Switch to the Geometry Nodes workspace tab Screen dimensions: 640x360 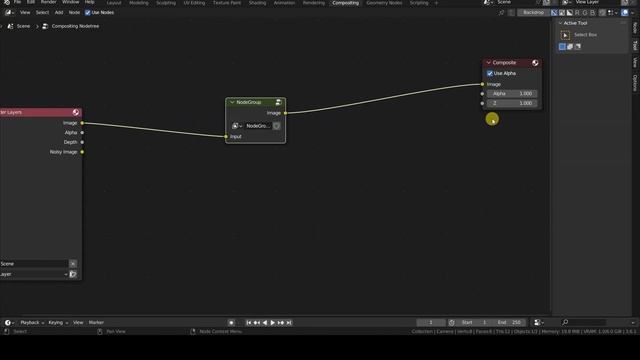[384, 2]
